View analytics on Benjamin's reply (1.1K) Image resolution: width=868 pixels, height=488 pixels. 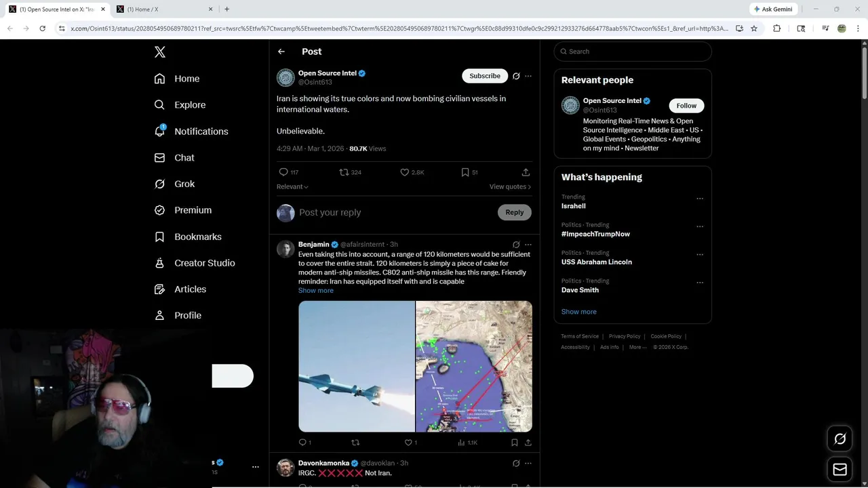click(x=468, y=443)
